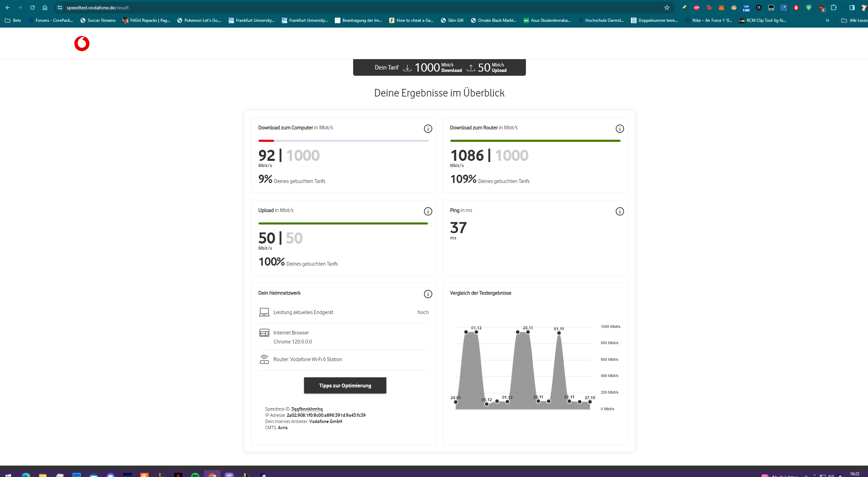Open the Skin Gift bookmark

(452, 20)
